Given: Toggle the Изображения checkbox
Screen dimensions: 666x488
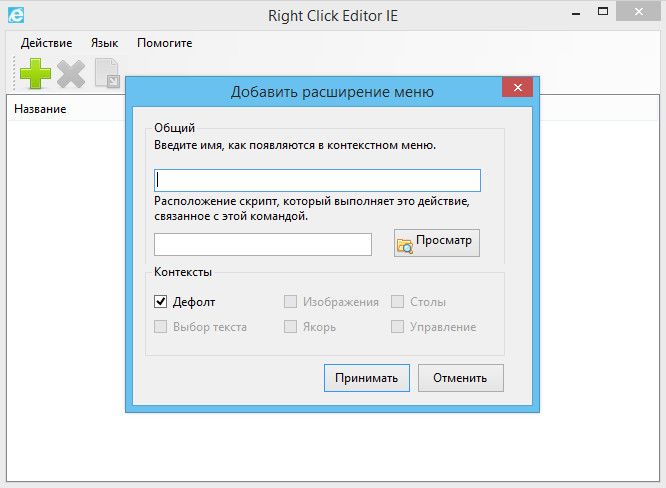Looking at the screenshot, I should 291,301.
